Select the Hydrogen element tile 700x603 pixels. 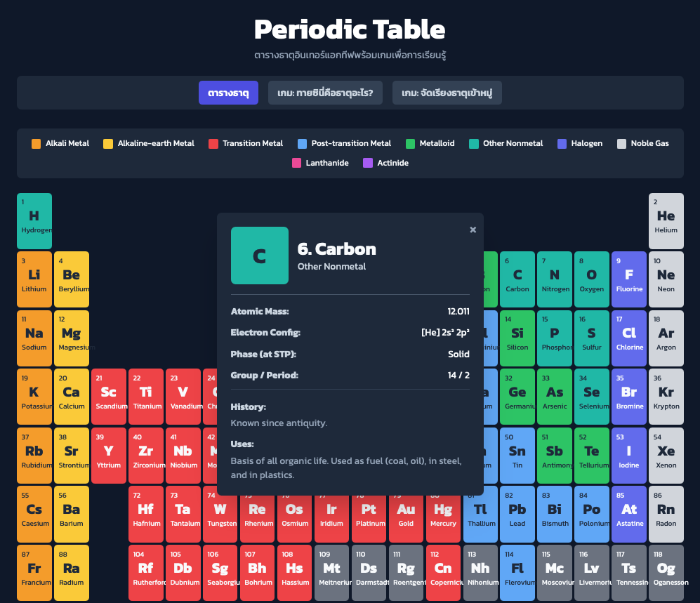[x=34, y=220]
